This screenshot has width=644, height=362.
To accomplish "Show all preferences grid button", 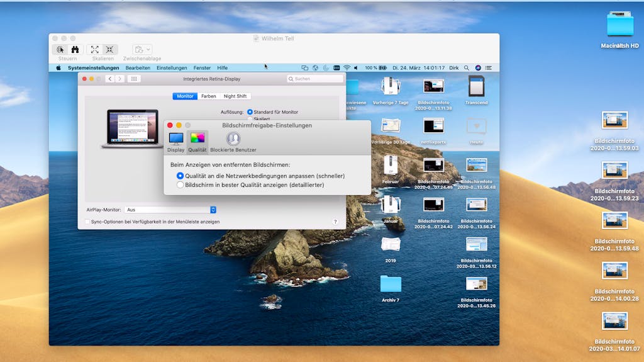I will click(x=134, y=79).
